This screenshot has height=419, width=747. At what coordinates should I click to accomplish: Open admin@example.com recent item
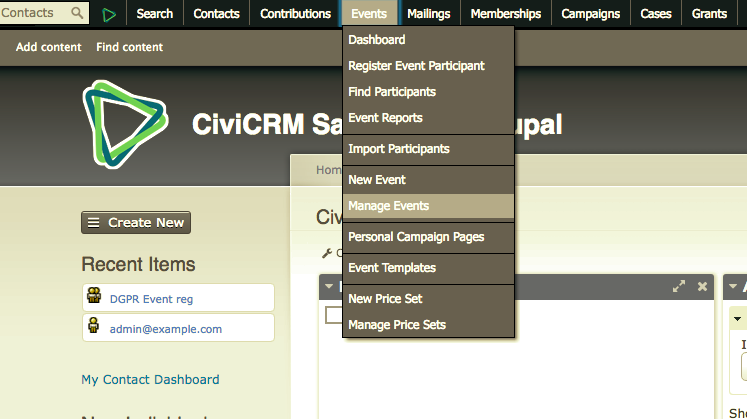pos(166,329)
